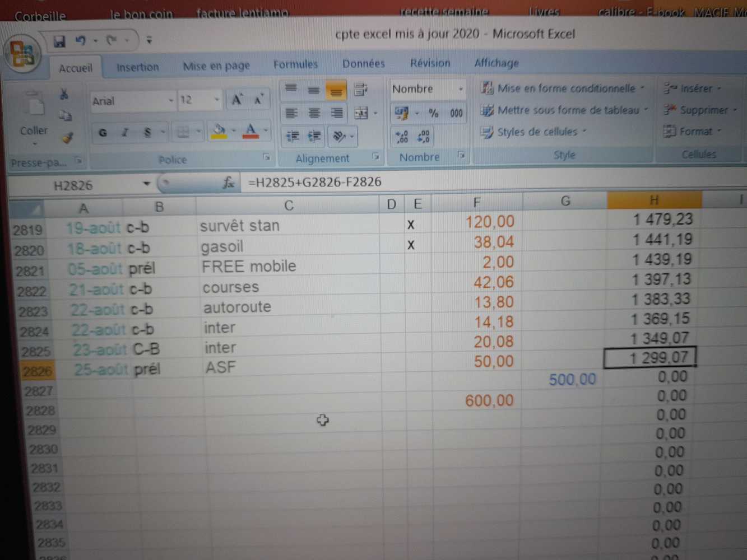The height and width of the screenshot is (560, 747).
Task: Decrease decimal places
Action: pyautogui.click(x=424, y=137)
